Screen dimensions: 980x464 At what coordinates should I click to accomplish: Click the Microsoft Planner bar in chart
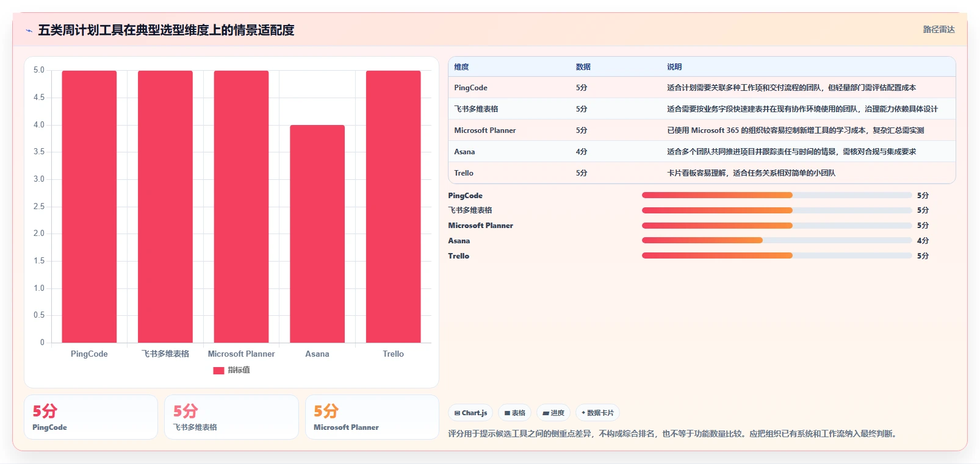coord(241,207)
